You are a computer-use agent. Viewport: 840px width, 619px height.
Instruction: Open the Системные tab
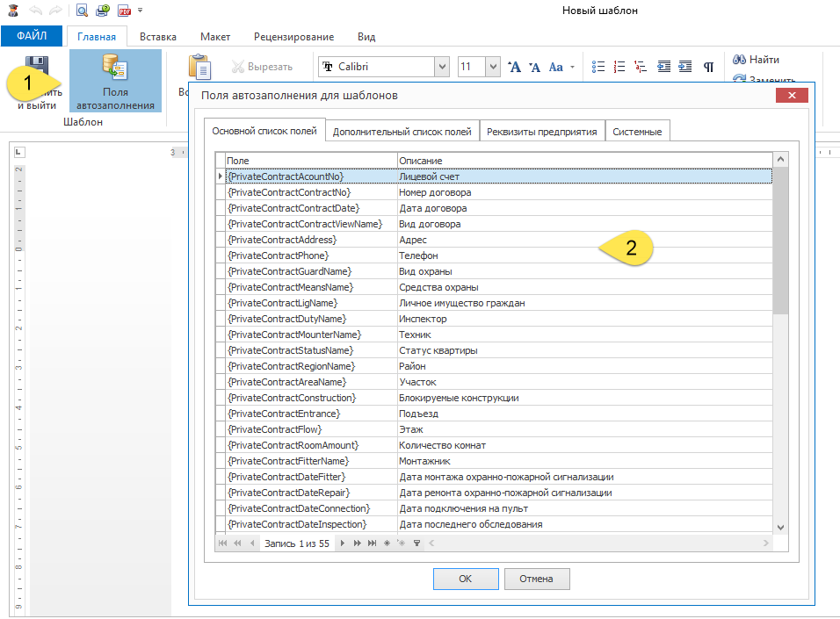pos(637,132)
